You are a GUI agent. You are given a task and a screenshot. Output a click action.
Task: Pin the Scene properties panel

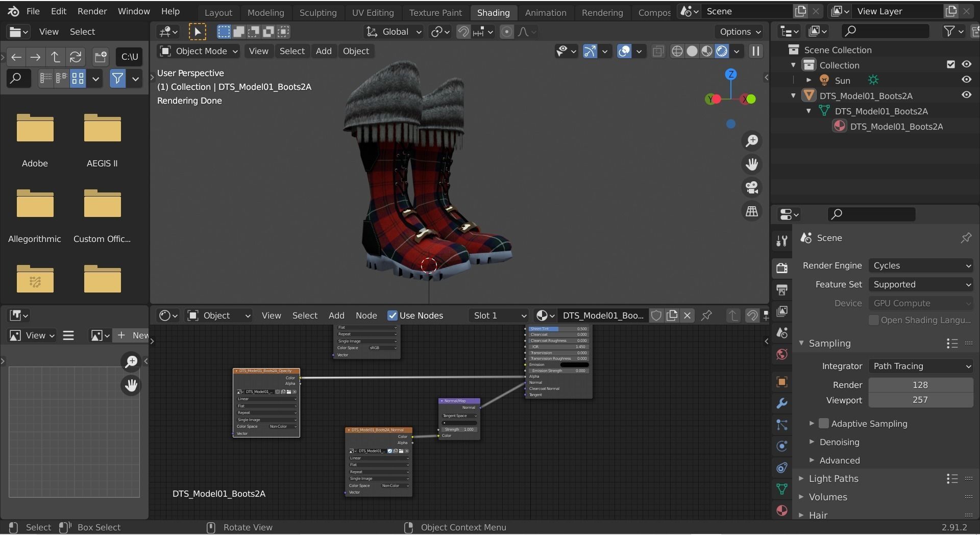[x=966, y=238]
